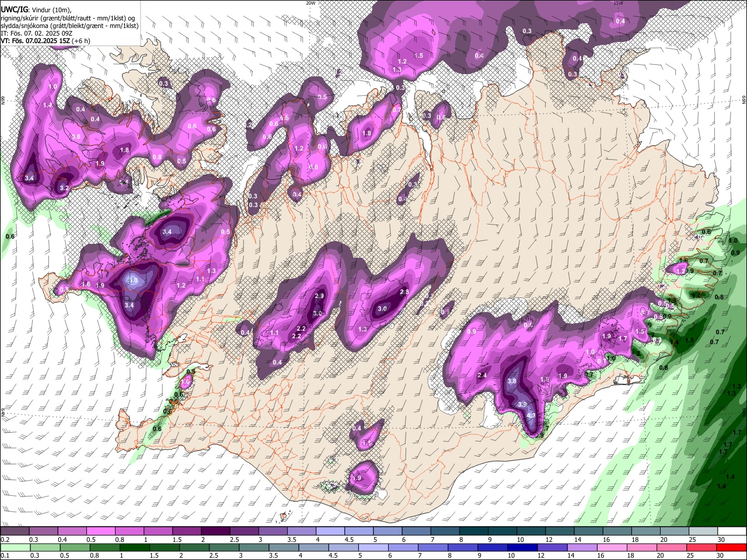Viewport: 747px width, 560px height.
Task: Click the pale lavender 4 swatch in snow legend
Action: tap(330, 531)
